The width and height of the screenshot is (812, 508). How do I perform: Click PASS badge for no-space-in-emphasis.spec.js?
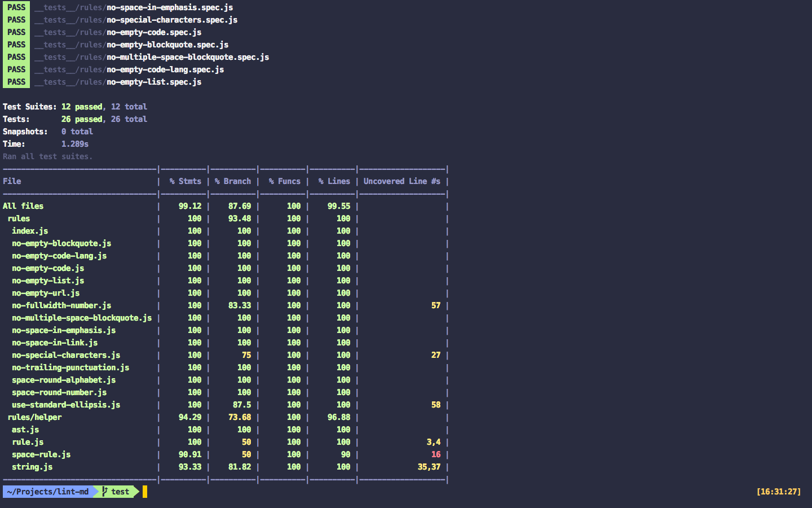click(16, 7)
